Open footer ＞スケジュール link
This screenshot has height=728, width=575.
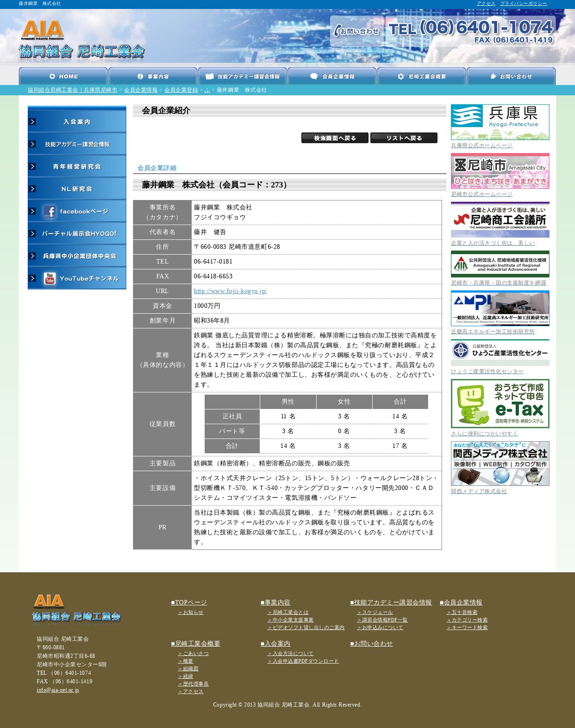375,613
